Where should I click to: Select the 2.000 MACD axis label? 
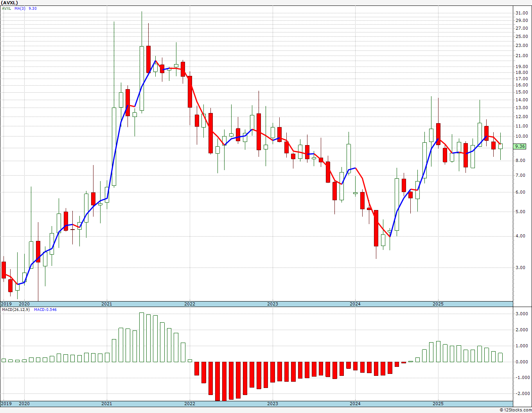522,330
